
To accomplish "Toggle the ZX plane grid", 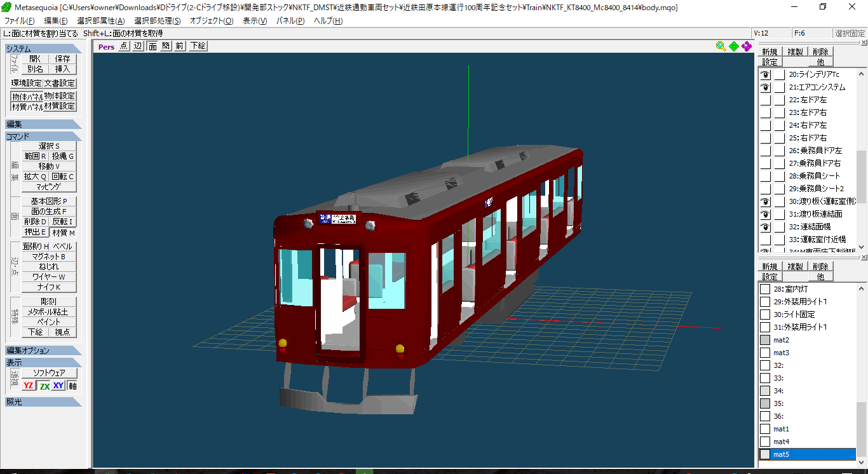I will pyautogui.click(x=44, y=386).
